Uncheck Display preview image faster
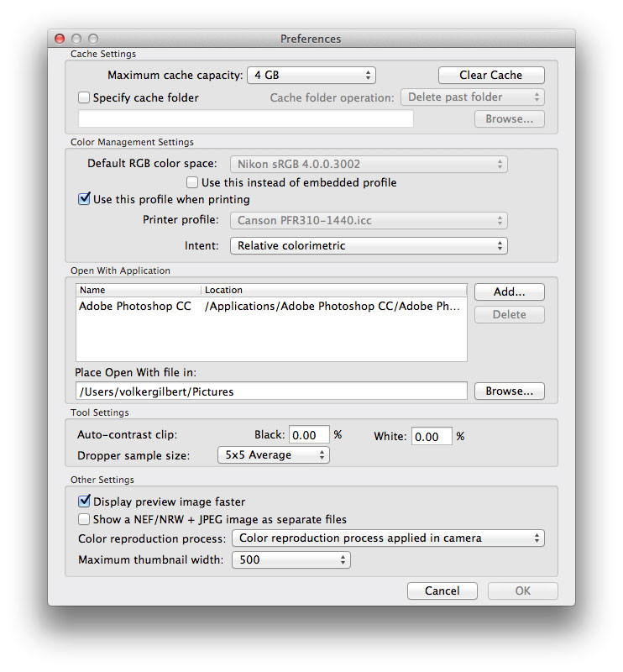The height and width of the screenshot is (672, 623). click(x=84, y=501)
